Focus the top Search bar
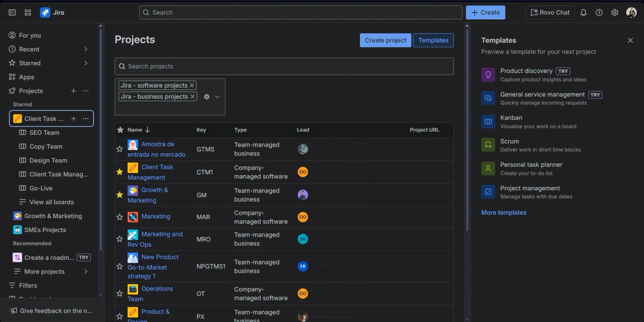The width and height of the screenshot is (644, 322). coord(301,12)
